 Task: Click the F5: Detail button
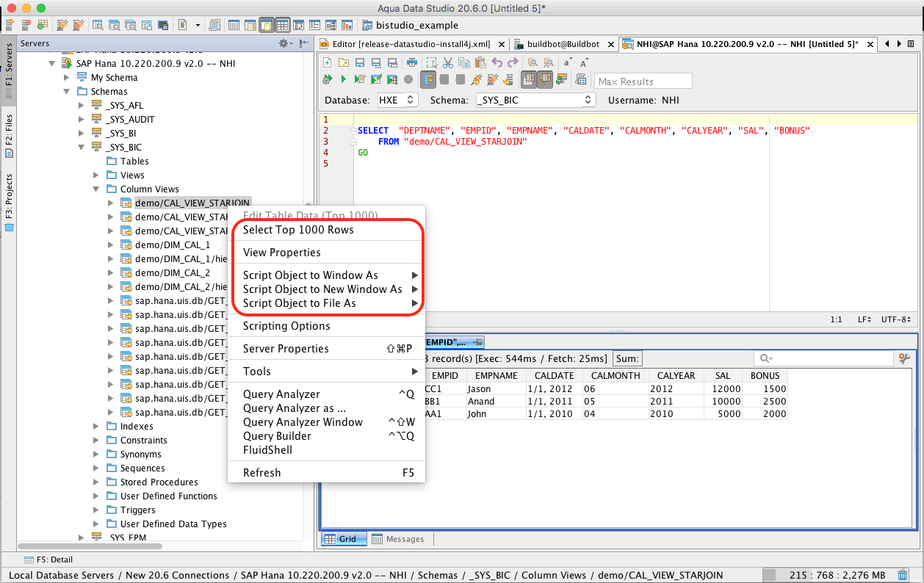click(50, 560)
